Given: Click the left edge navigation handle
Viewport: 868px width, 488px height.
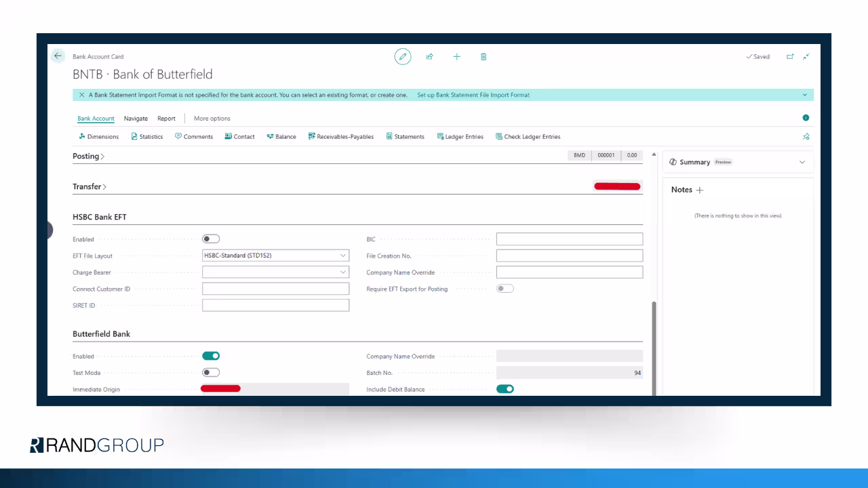Looking at the screenshot, I should (50, 230).
